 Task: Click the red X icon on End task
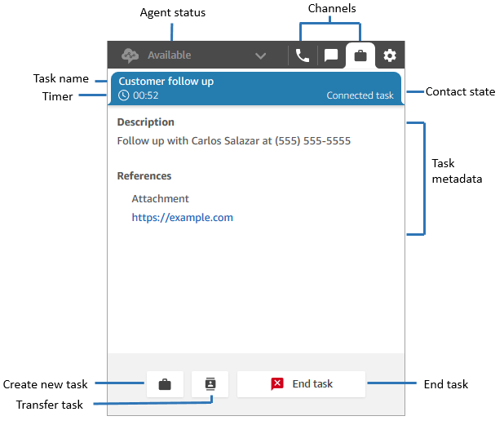277,384
